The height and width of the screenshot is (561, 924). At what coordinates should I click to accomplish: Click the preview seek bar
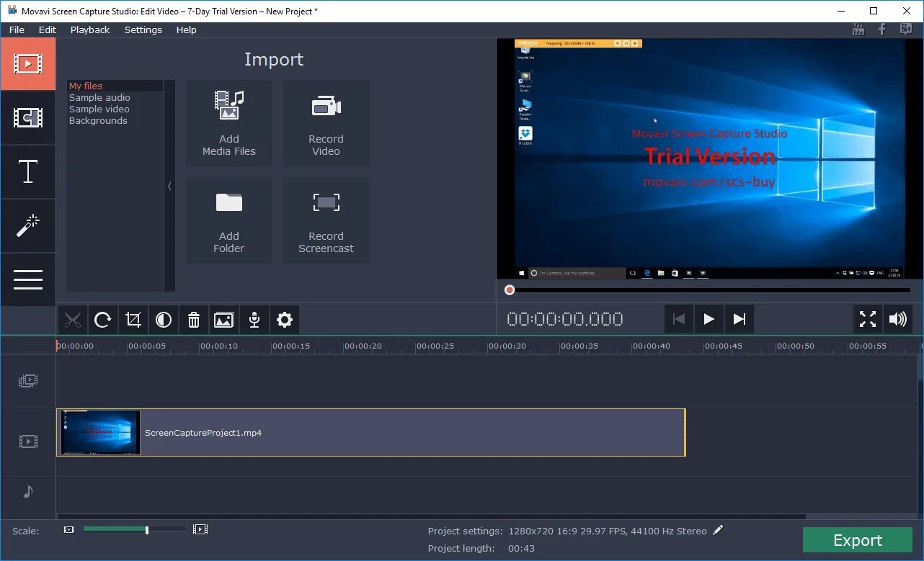click(709, 290)
